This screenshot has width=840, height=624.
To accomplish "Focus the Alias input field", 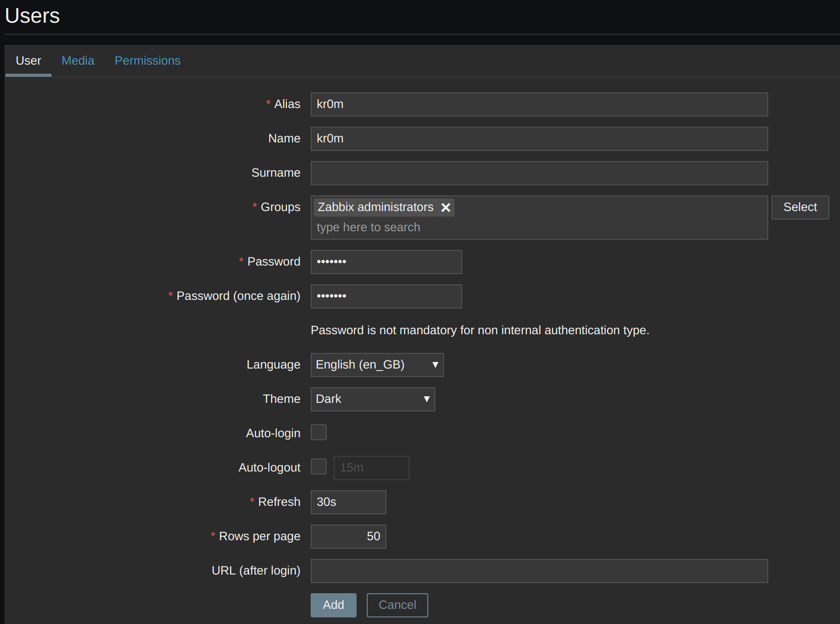I will click(x=539, y=105).
